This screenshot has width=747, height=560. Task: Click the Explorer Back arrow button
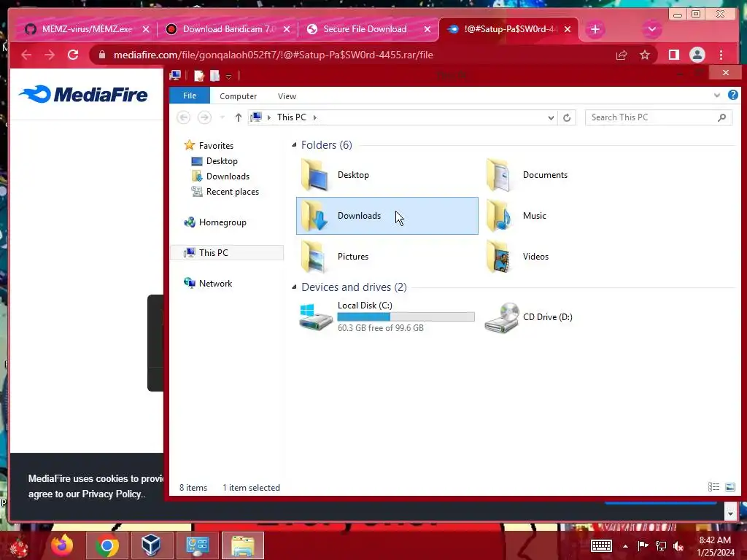pyautogui.click(x=183, y=117)
